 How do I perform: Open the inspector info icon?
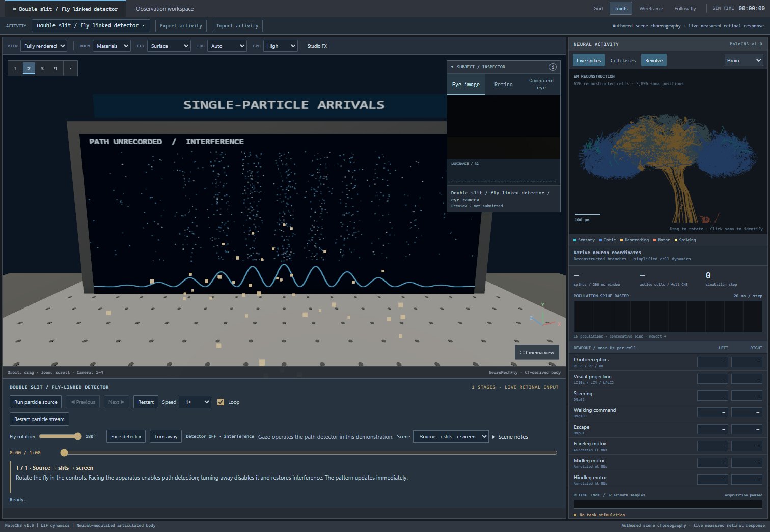553,67
